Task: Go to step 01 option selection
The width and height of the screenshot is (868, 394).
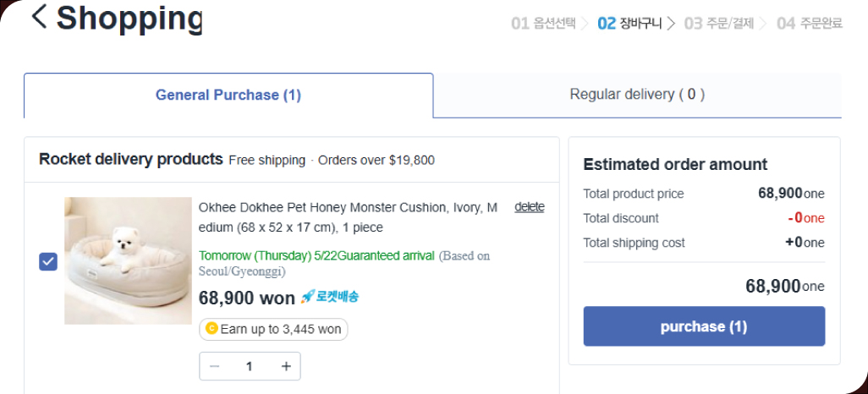Action: (543, 24)
